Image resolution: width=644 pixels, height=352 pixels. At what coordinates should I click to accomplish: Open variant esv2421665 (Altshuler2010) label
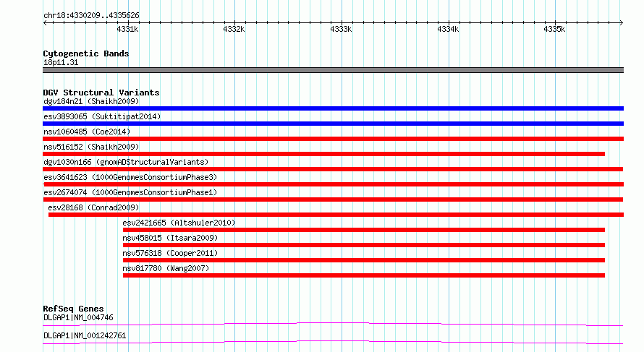(179, 223)
